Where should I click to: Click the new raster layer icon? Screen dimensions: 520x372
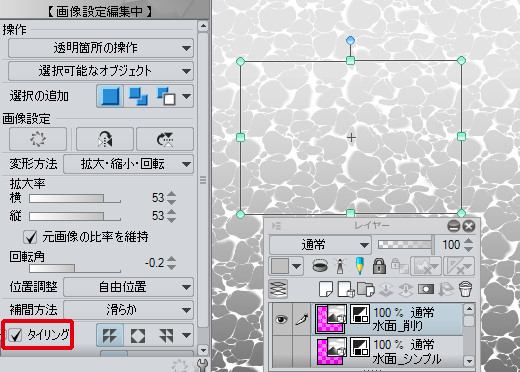click(326, 289)
